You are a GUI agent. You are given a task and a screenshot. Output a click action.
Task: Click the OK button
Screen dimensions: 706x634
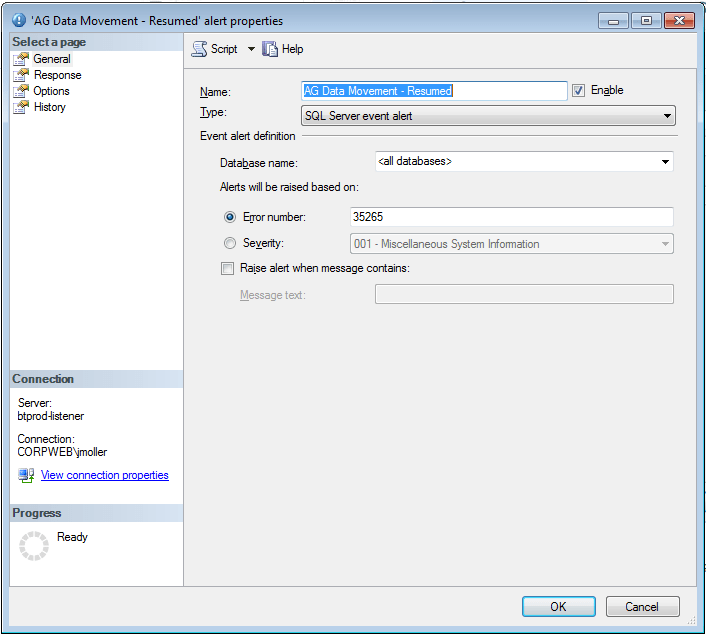558,606
